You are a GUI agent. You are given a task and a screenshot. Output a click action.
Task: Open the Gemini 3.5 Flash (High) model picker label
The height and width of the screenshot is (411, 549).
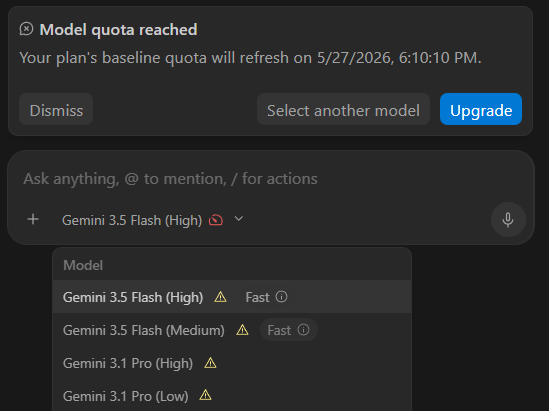pos(132,220)
